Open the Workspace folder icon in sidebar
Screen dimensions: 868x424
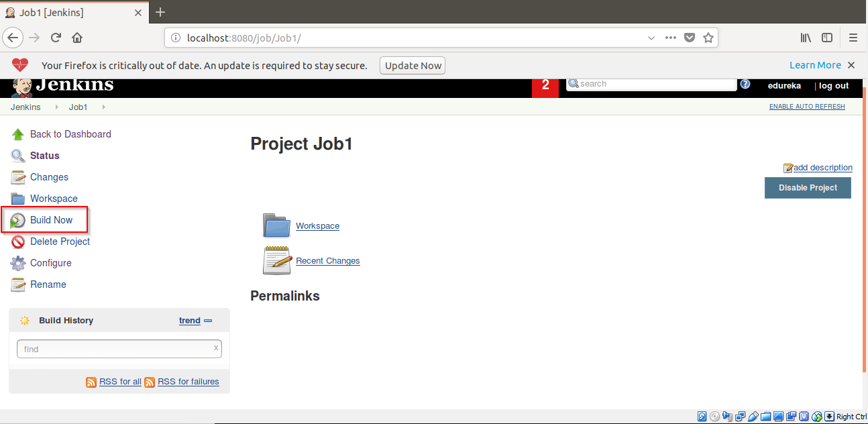17,198
